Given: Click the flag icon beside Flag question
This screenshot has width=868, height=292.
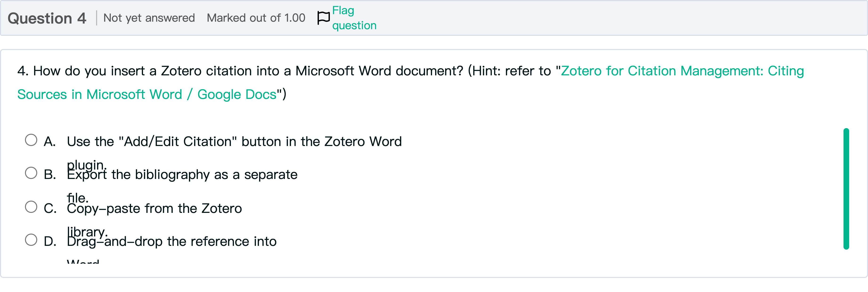Looking at the screenshot, I should [x=323, y=18].
